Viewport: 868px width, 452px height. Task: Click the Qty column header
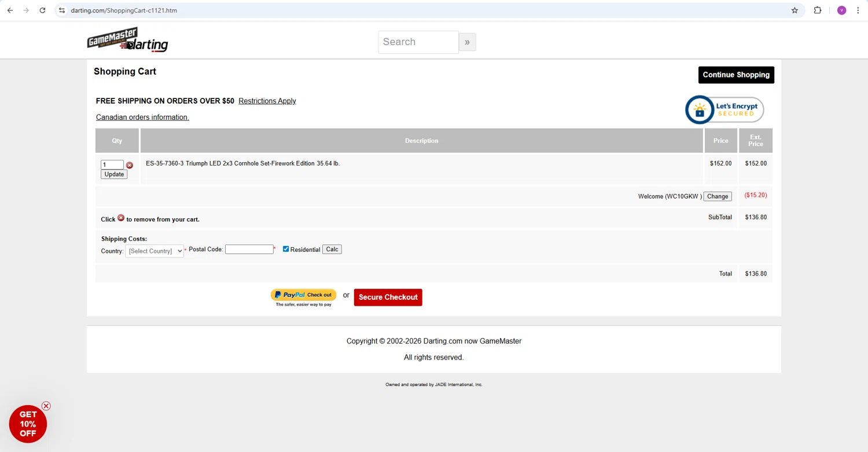tap(117, 141)
